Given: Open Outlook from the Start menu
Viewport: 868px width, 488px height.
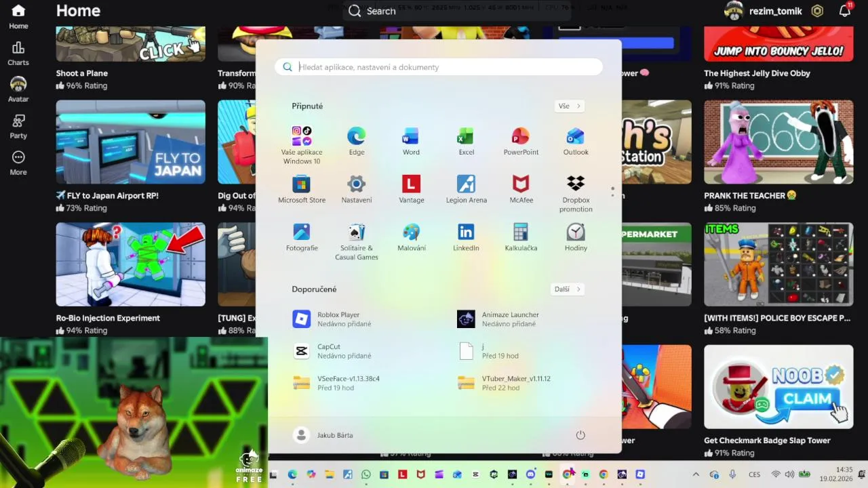Looking at the screenshot, I should [576, 142].
